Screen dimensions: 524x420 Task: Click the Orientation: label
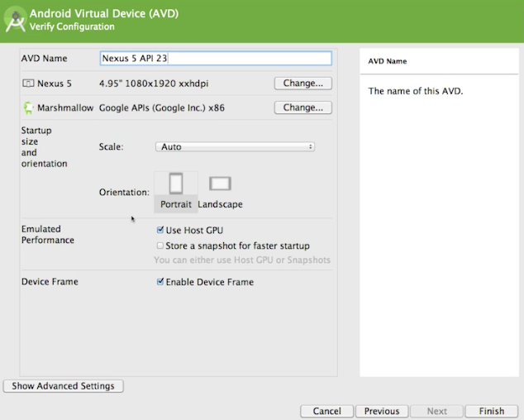(x=124, y=193)
